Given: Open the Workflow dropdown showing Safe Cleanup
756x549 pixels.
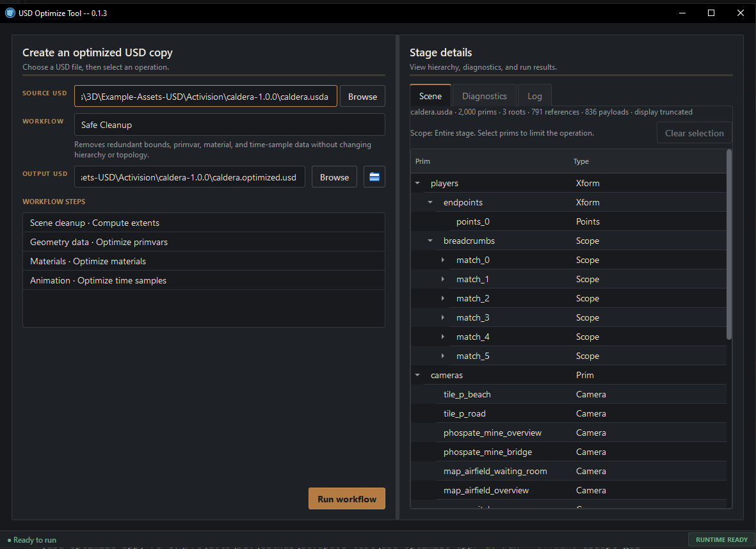Looking at the screenshot, I should (230, 125).
